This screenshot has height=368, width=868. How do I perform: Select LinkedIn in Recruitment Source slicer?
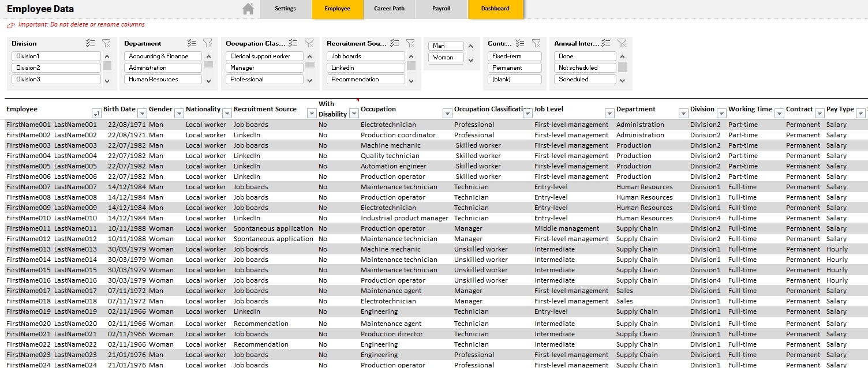[366, 67]
